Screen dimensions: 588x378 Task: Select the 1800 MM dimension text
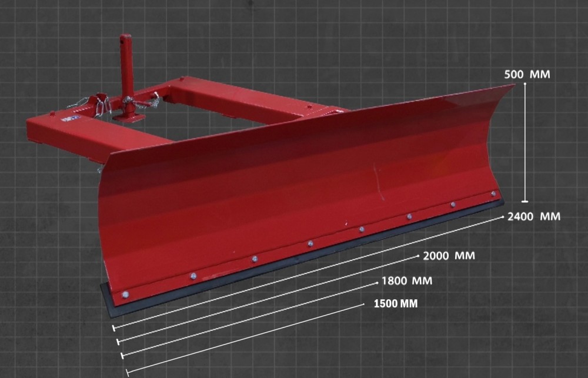(x=407, y=280)
